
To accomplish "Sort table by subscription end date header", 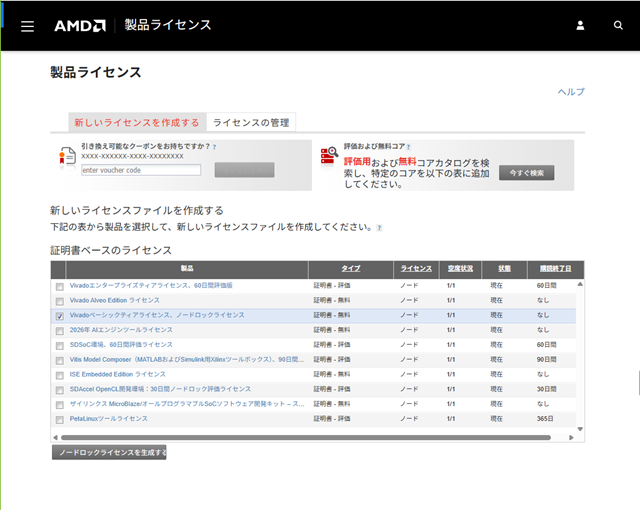I will pyautogui.click(x=555, y=268).
